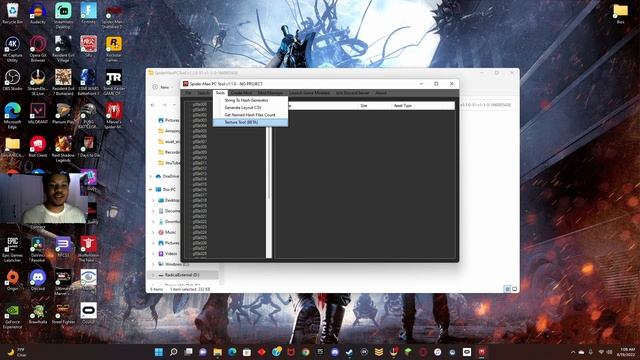Open the Search menu in Spider-Man PC Tool
The image size is (640, 360).
203,93
